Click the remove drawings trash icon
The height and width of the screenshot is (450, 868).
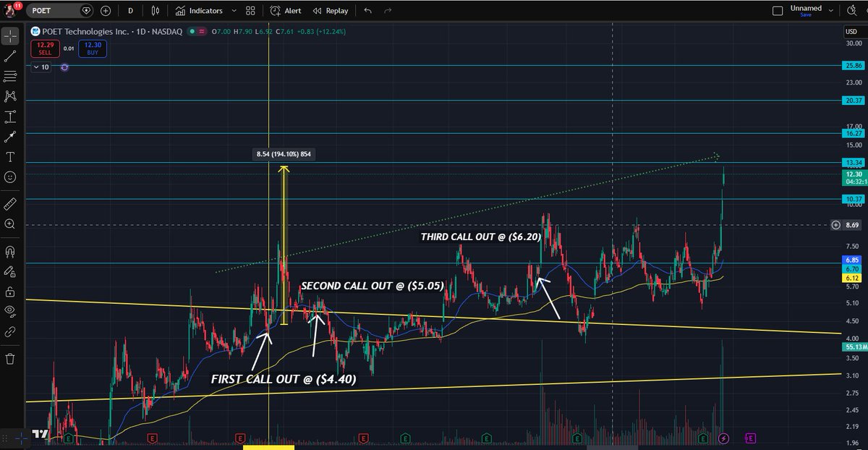(x=9, y=358)
